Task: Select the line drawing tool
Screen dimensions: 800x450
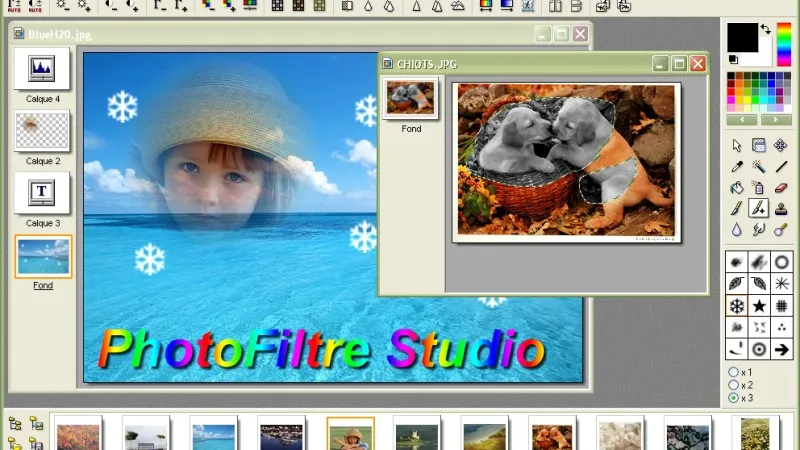Action: pos(782,166)
